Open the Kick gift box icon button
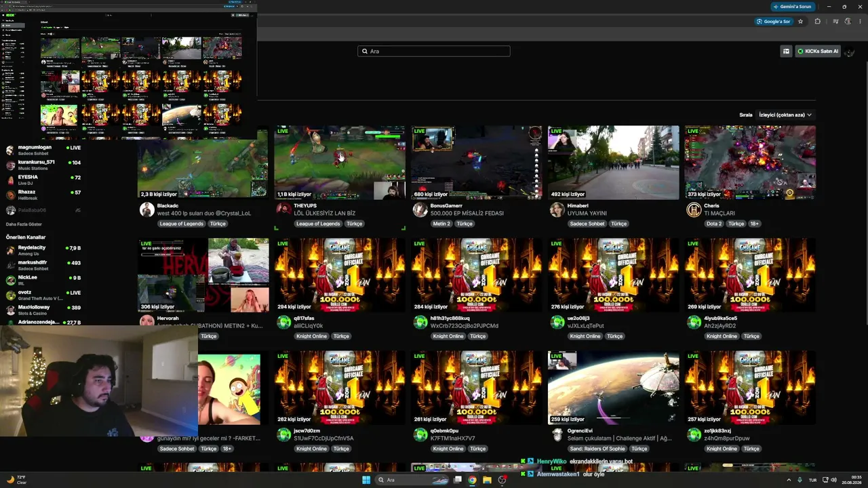The width and height of the screenshot is (868, 488). [x=786, y=51]
